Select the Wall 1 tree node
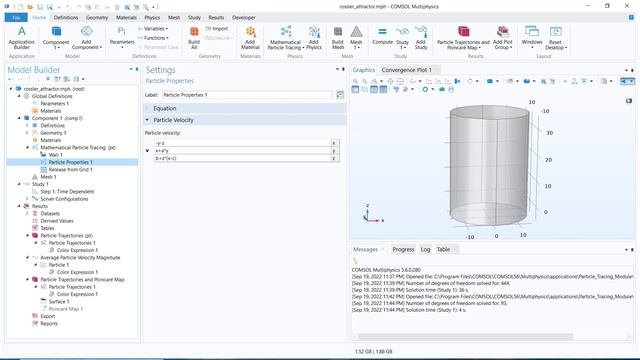Image resolution: width=640 pixels, height=360 pixels. [x=56, y=155]
